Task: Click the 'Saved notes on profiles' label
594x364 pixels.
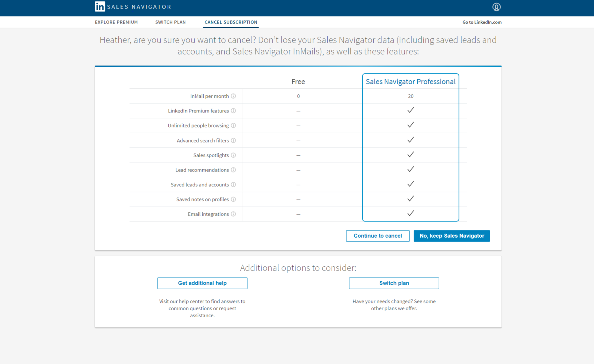Action: (x=202, y=199)
